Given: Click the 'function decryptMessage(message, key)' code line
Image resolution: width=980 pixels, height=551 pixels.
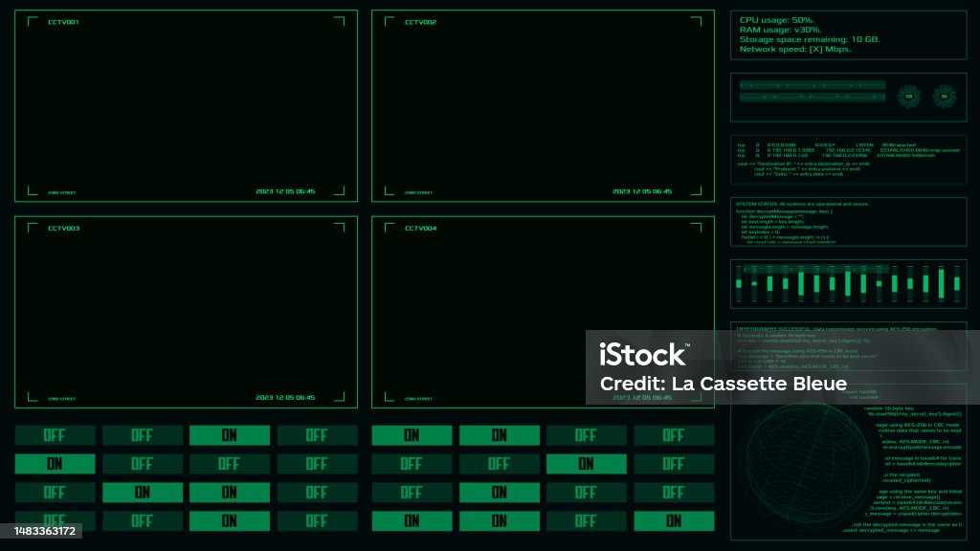Looking at the screenshot, I should [x=784, y=211].
